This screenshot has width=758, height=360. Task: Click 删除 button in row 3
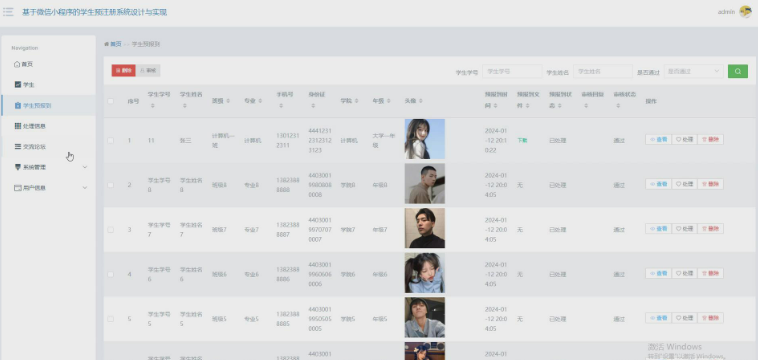point(711,229)
